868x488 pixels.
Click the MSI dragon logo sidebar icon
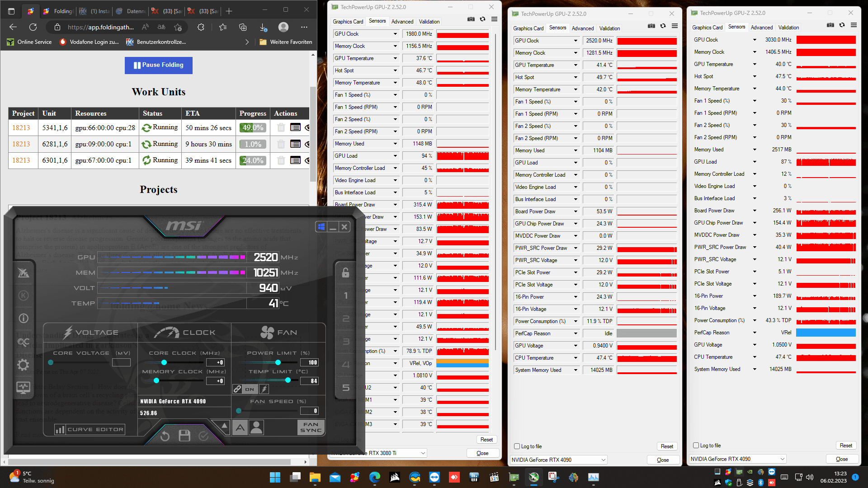pyautogui.click(x=24, y=272)
